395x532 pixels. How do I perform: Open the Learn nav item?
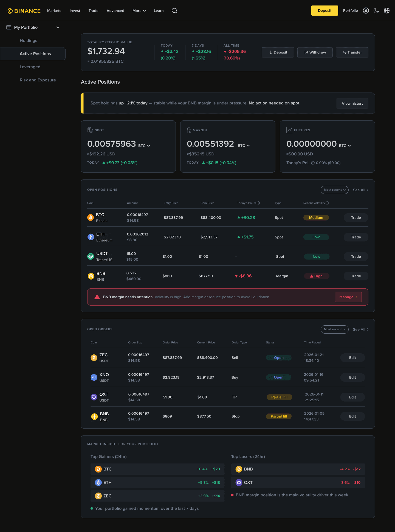click(159, 11)
